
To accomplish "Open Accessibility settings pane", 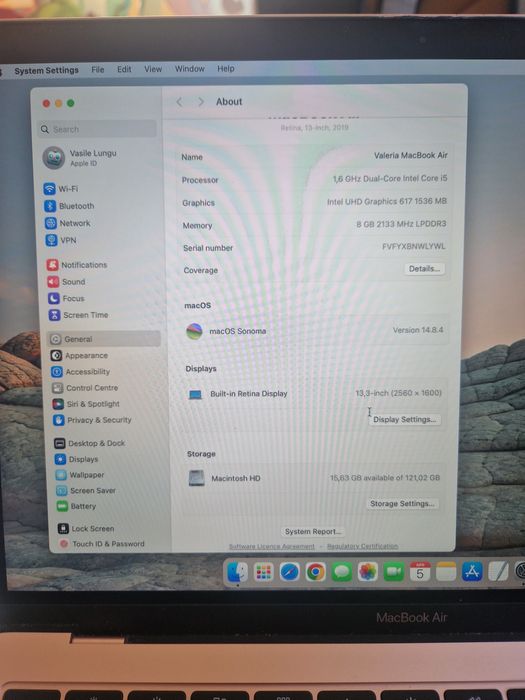I will [x=80, y=371].
